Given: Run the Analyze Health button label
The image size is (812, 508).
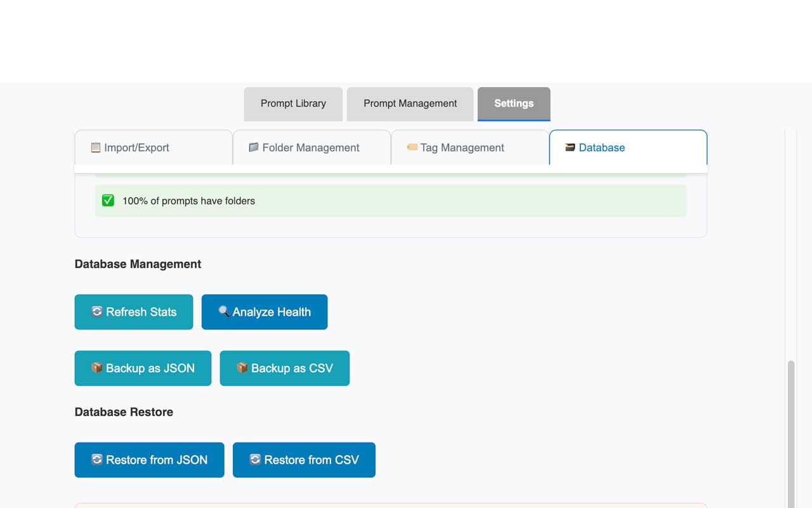Looking at the screenshot, I should 272,312.
